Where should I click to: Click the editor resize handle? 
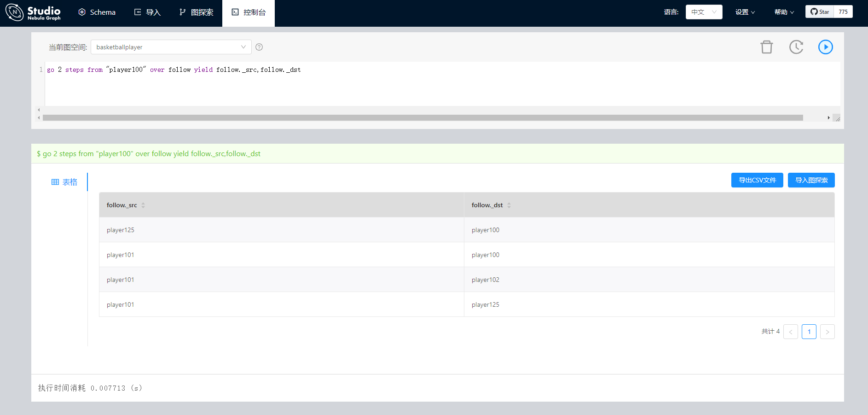pos(837,118)
